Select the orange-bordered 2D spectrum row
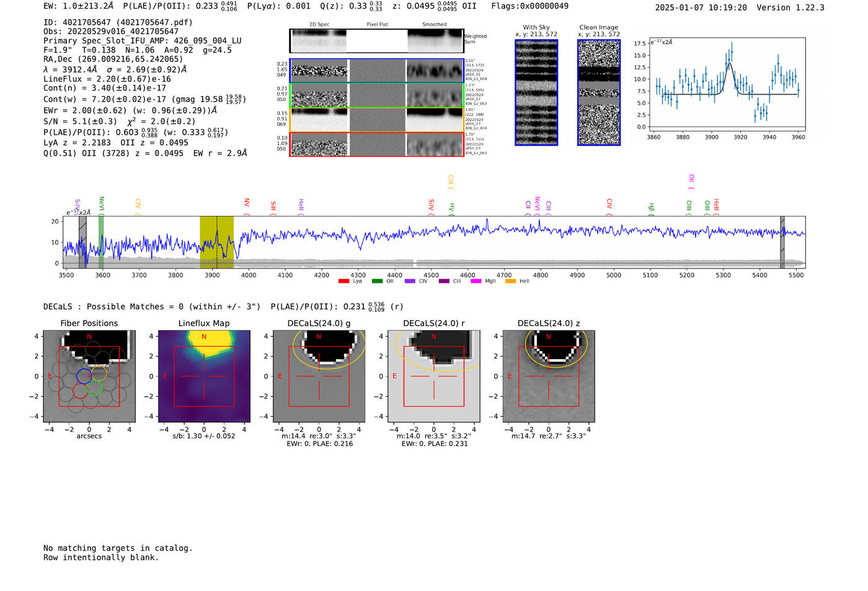Image resolution: width=868 pixels, height=591 pixels. [377, 120]
